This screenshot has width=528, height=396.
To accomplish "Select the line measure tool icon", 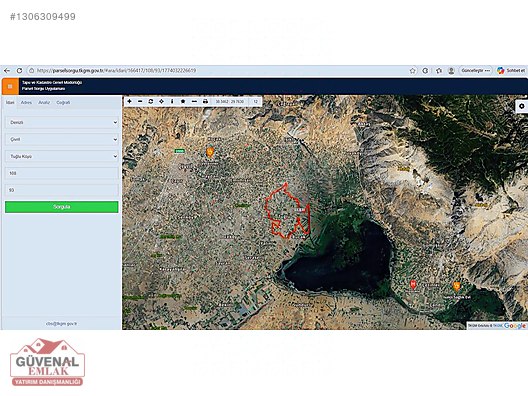I will [194, 101].
